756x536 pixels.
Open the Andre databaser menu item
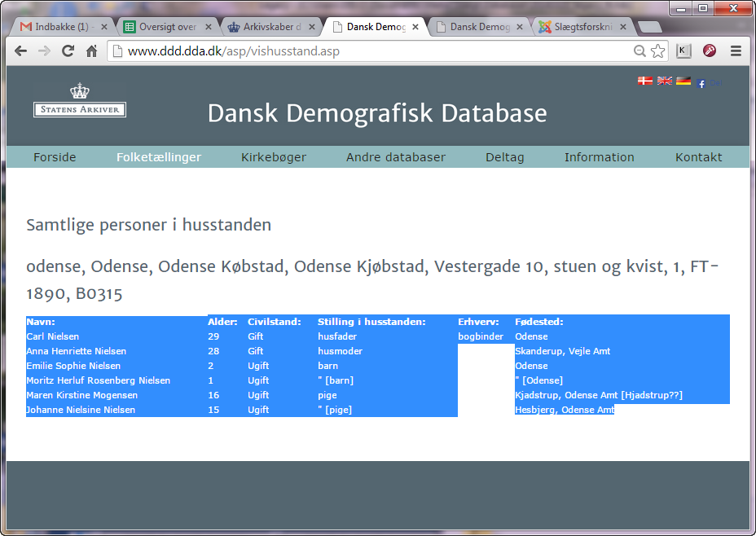[x=395, y=157]
